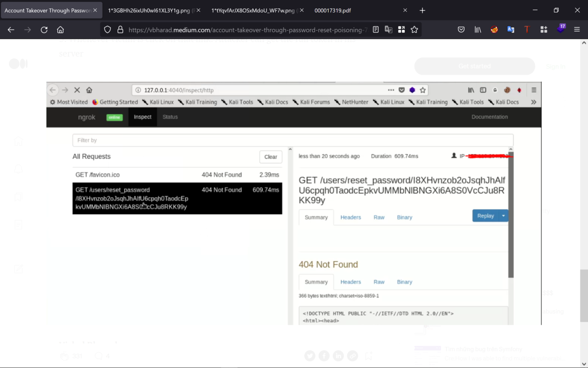Screen dimensions: 588x368
Task: Open response Headers tab under 404 Not Found
Action: coord(350,282)
